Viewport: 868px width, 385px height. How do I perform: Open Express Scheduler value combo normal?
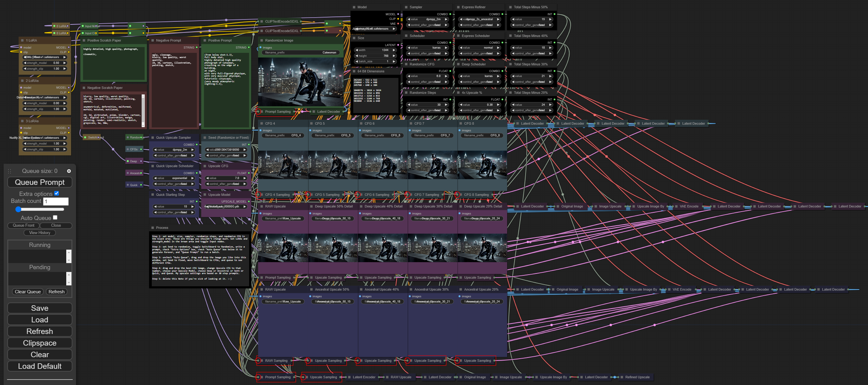[x=479, y=48]
